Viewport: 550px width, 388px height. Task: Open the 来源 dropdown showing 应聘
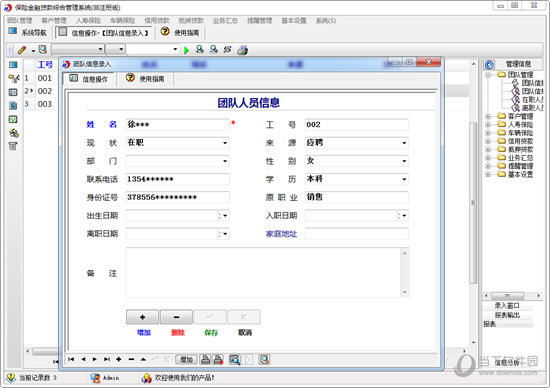pyautogui.click(x=404, y=143)
